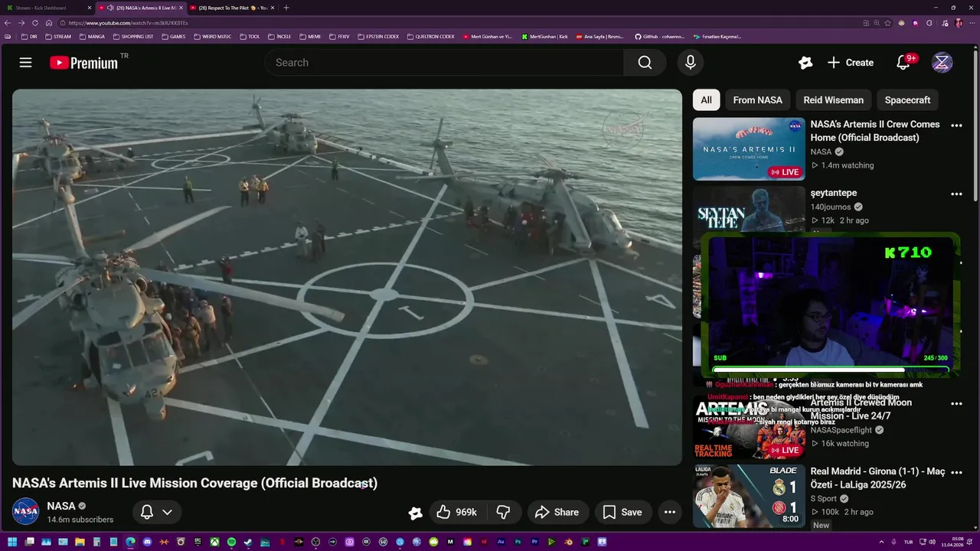Switch to the Stream - Kick Dashboard tab
The height and width of the screenshot is (551, 980).
[x=46, y=8]
